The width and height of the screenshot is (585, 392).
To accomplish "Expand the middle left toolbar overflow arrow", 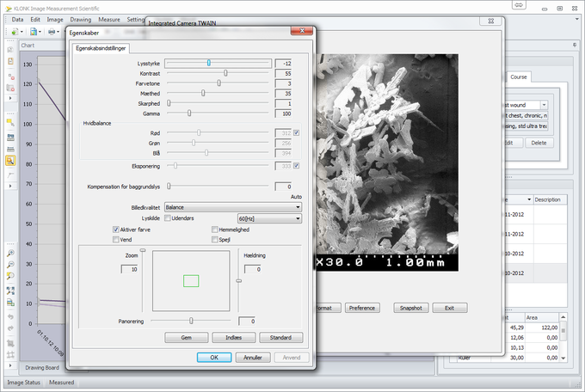I will click(x=10, y=186).
